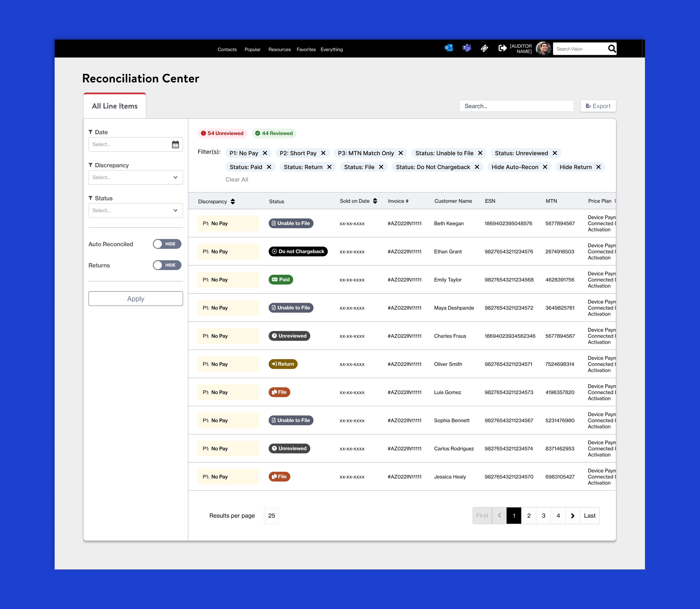700x609 pixels.
Task: Remove the P2: Short Pay filter chip
Action: click(323, 153)
